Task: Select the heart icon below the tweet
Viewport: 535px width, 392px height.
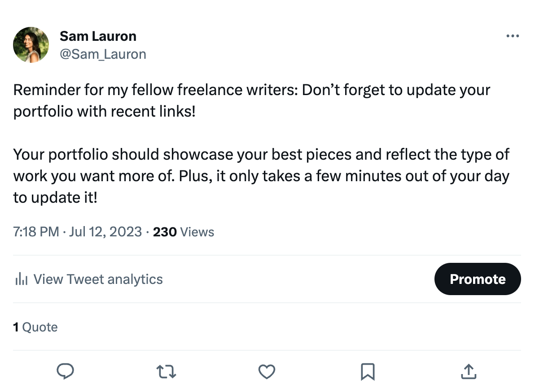Action: tap(267, 371)
